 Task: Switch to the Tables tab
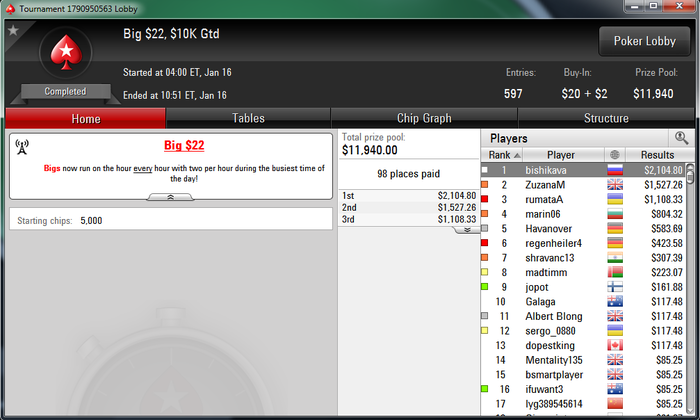click(x=248, y=118)
